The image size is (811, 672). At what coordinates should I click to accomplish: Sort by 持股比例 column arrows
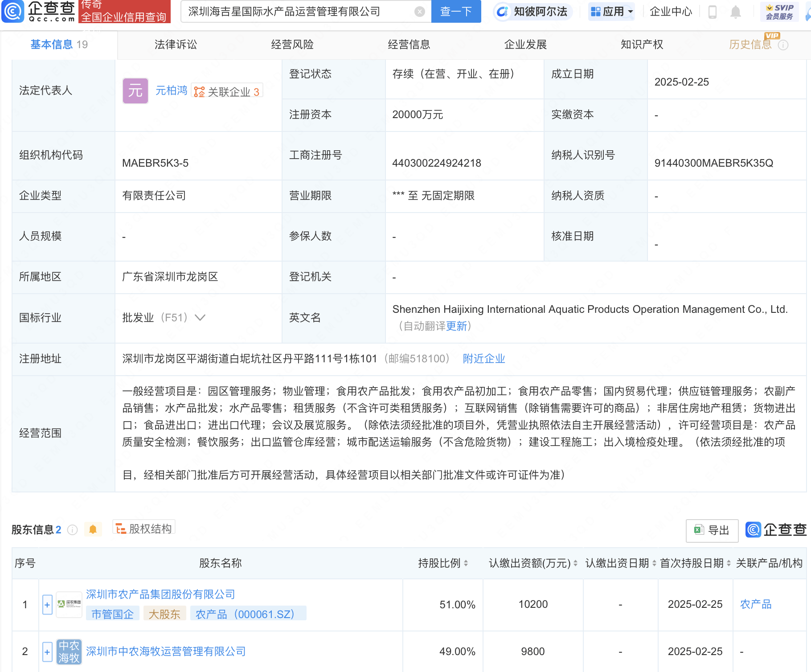tap(466, 563)
